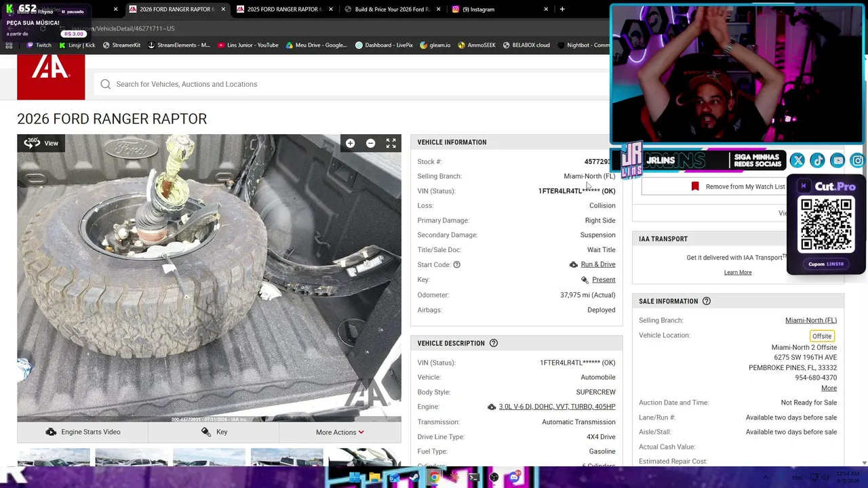
Task: Open Discord from the taskbar
Action: point(514,478)
